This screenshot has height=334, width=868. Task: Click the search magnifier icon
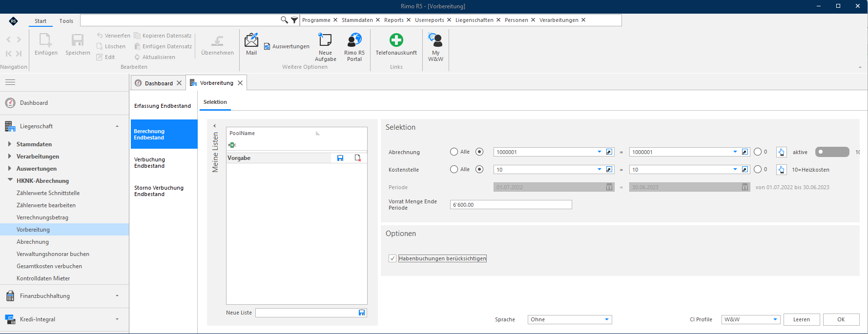tap(284, 20)
